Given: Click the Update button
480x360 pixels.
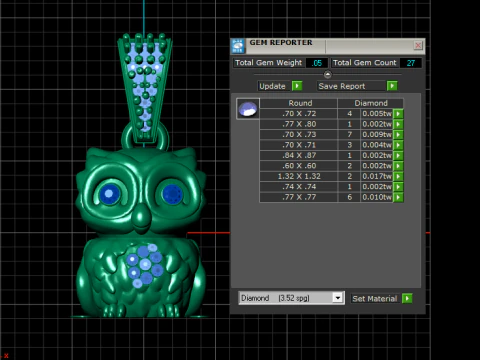Looking at the screenshot, I should tap(272, 86).
